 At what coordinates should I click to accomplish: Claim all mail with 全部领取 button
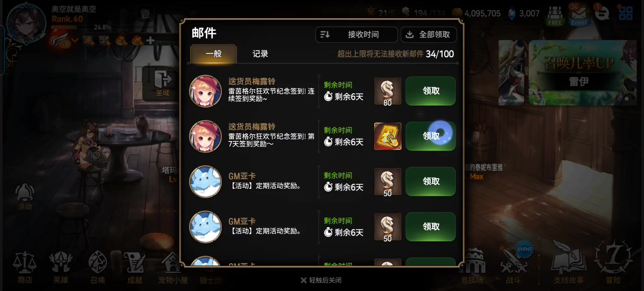click(429, 35)
